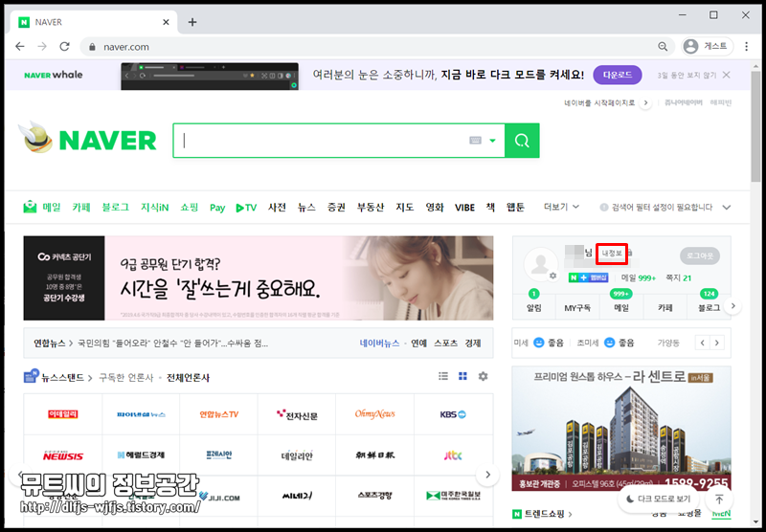Open 지식iN in the service menu

tap(154, 208)
